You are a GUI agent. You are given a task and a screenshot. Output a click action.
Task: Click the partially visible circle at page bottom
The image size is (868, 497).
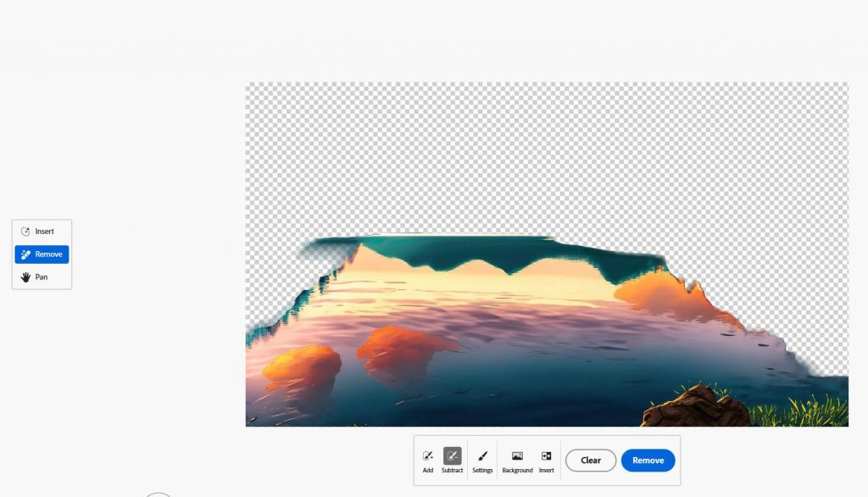159,494
